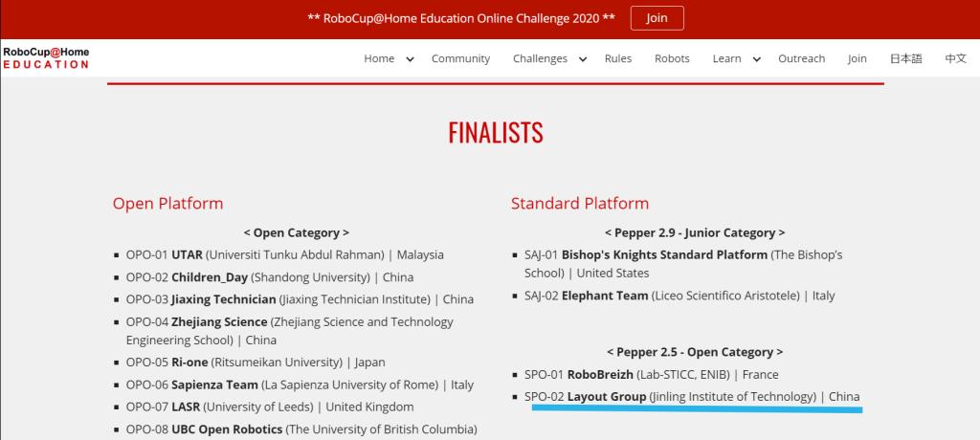This screenshot has width=980, height=440.
Task: Open the Challenges menu item
Action: pyautogui.click(x=540, y=58)
